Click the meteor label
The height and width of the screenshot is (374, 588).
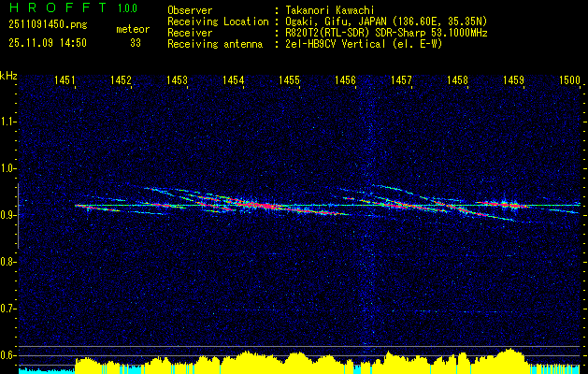[133, 29]
